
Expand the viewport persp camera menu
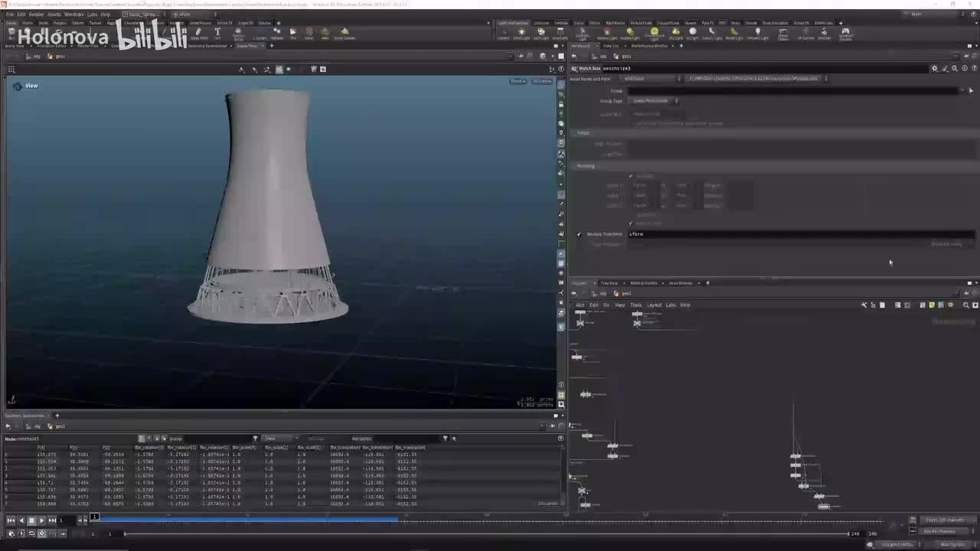point(518,81)
